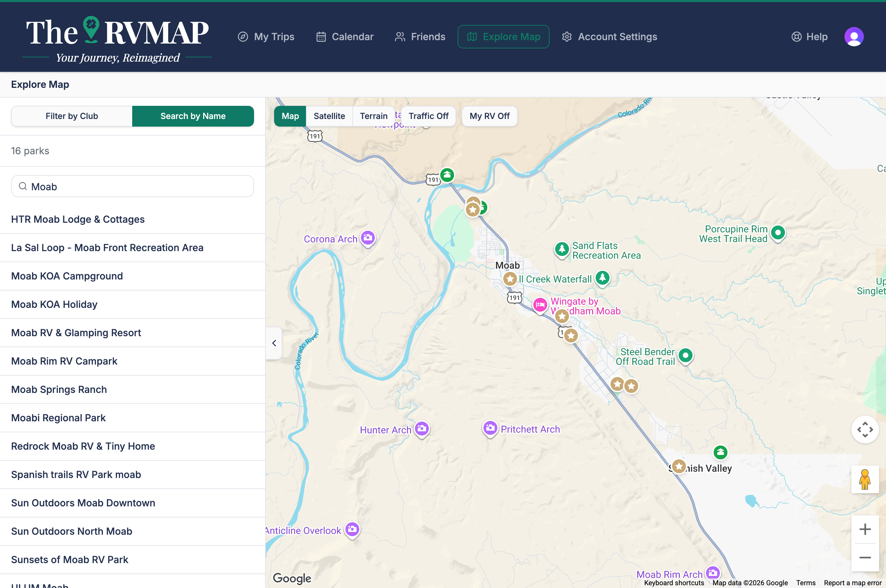Open the map camera controls

(x=865, y=430)
